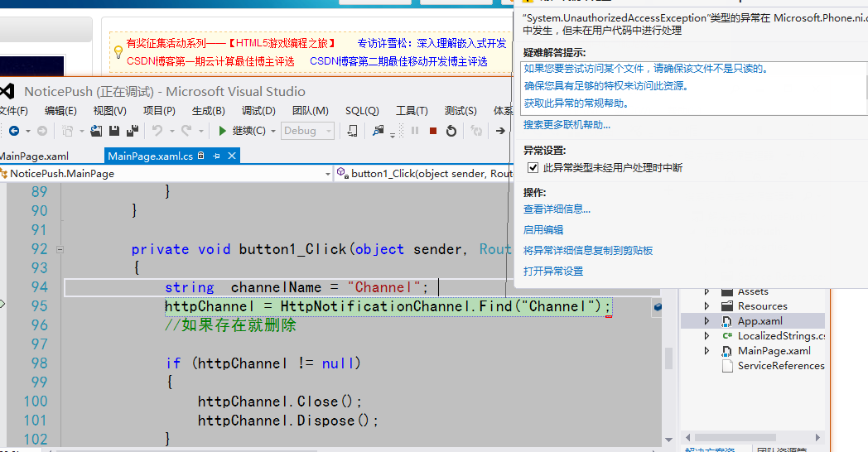Expand the MainPage.xaml tree node
The height and width of the screenshot is (452, 868).
pyautogui.click(x=707, y=351)
